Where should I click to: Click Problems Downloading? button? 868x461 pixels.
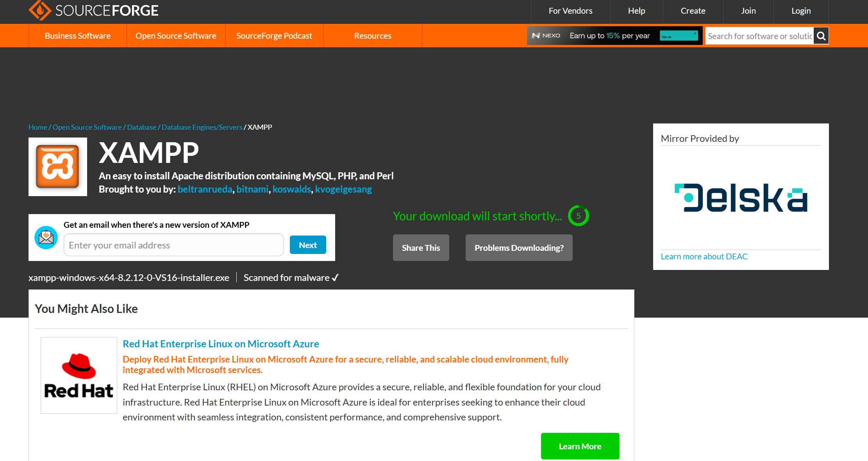(x=519, y=248)
